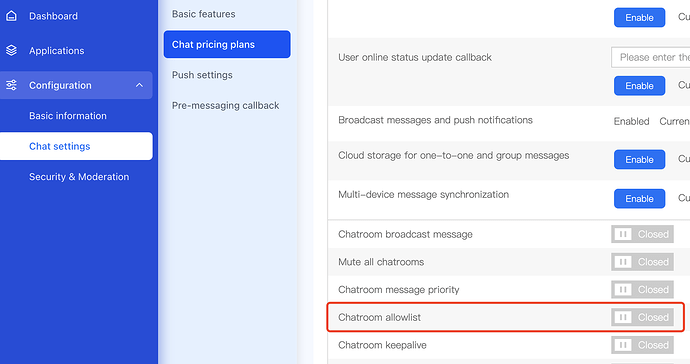Screen dimensions: 690x364
Task: Open Push settings tab
Action: point(202,75)
